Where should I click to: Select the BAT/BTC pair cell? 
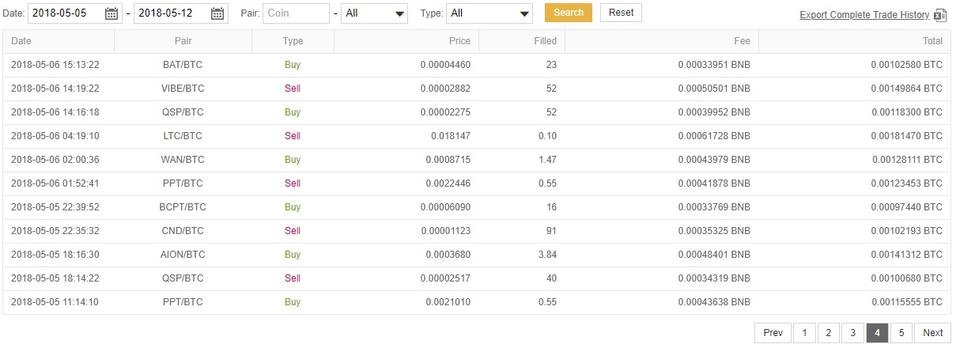point(182,65)
